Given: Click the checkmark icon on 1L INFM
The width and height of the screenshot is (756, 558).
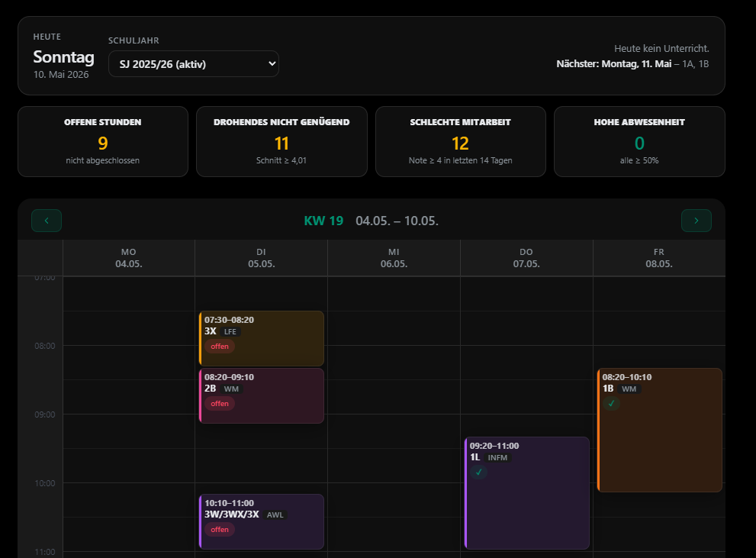Looking at the screenshot, I should click(x=479, y=473).
